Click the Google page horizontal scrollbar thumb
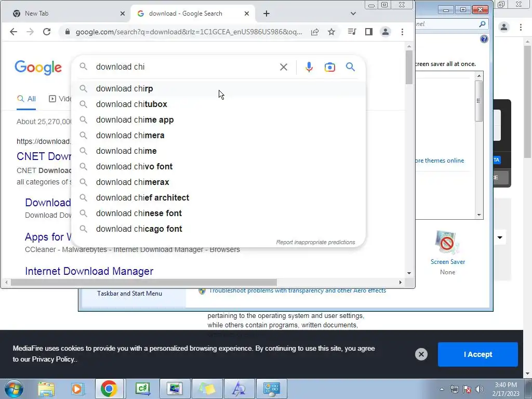Screen dimensions: 532x399 pos(144,282)
